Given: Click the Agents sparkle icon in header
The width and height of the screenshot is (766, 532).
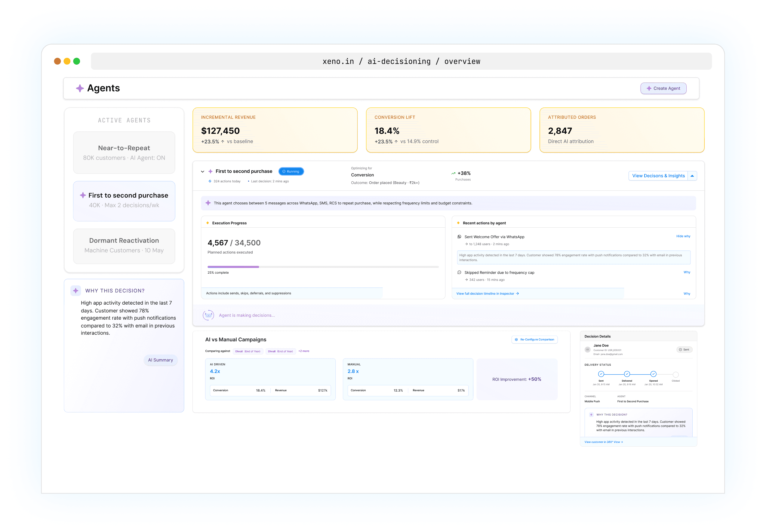Looking at the screenshot, I should (80, 88).
